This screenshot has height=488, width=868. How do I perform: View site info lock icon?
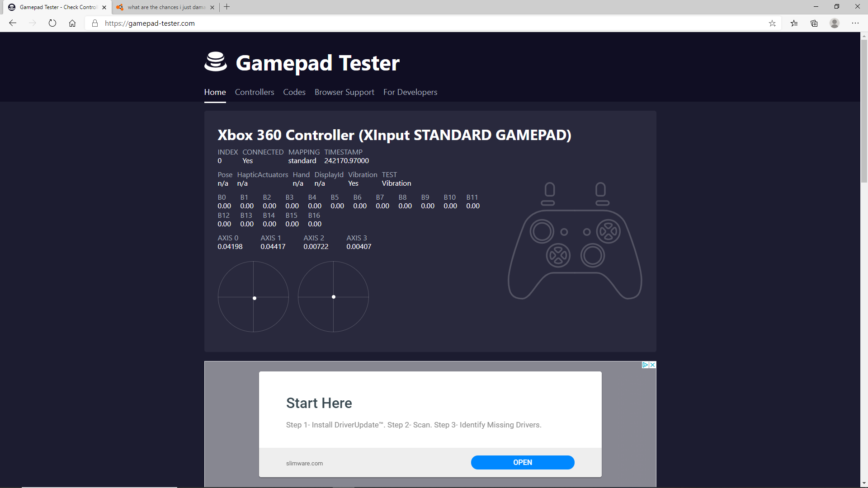(x=95, y=23)
